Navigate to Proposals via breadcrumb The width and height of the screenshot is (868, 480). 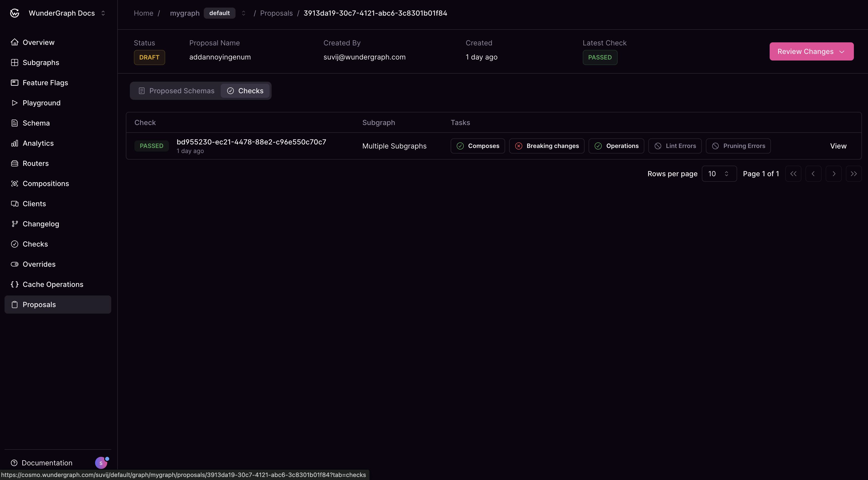[276, 13]
